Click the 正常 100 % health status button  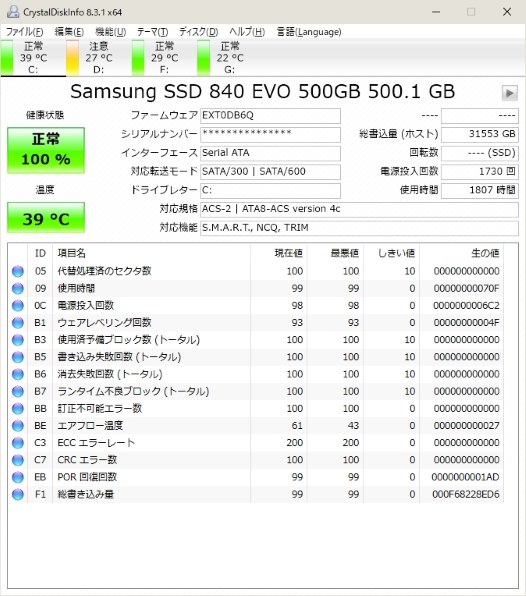point(46,150)
